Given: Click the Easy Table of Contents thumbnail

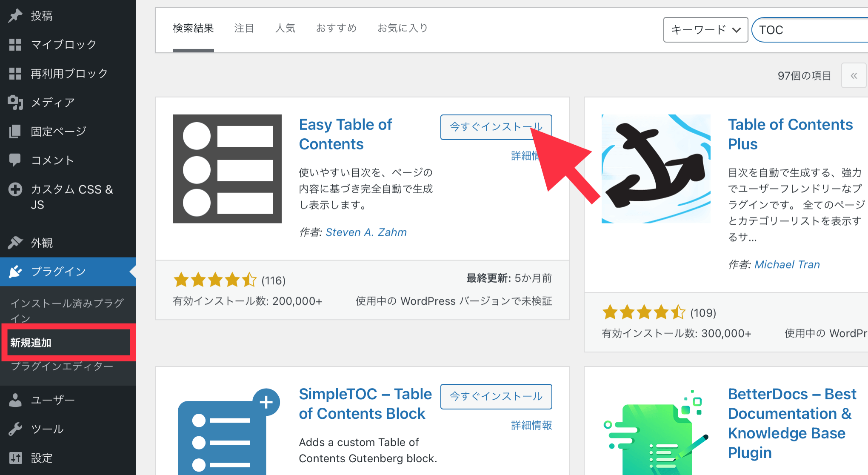Looking at the screenshot, I should pos(227,169).
